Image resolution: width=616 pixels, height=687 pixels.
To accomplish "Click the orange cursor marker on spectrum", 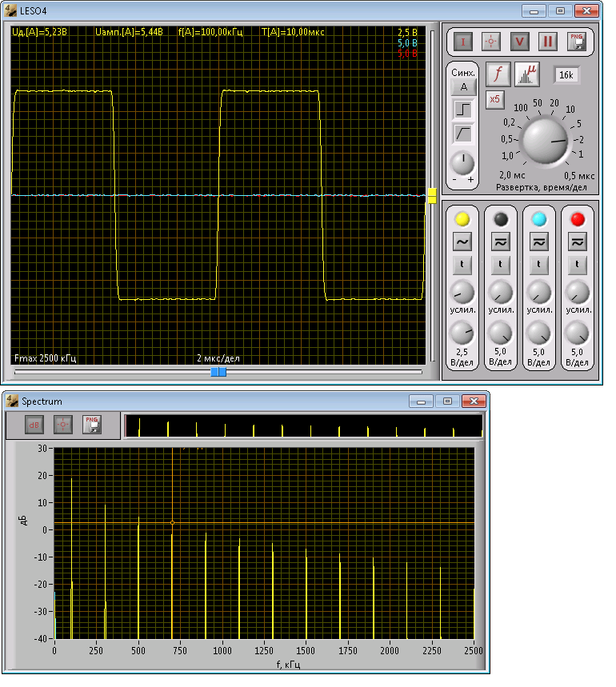I will point(172,523).
